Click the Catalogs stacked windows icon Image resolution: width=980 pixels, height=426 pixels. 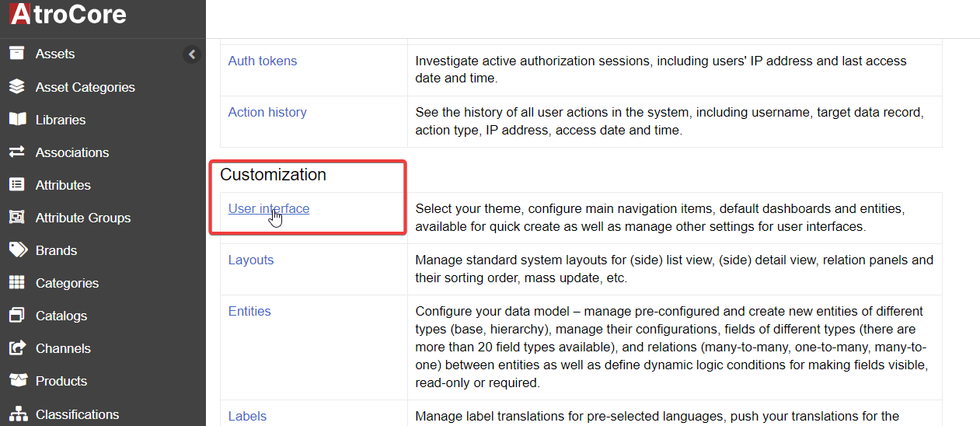tap(17, 316)
